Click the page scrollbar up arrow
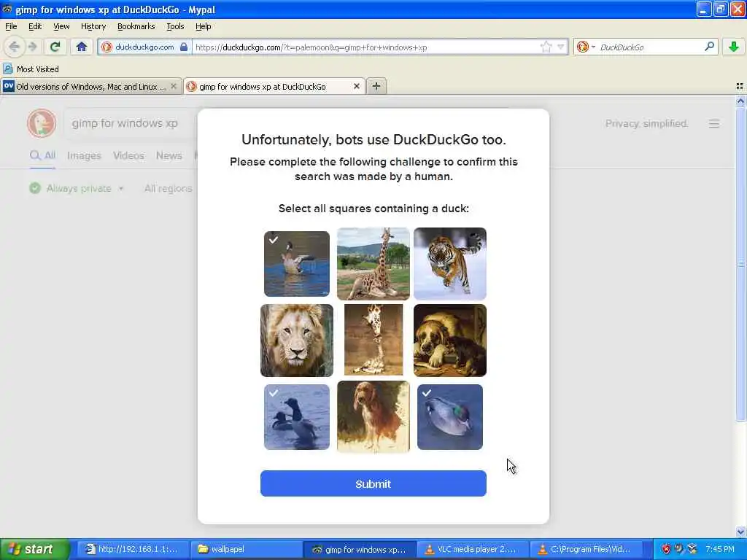Viewport: 747px width, 560px height. (x=740, y=101)
